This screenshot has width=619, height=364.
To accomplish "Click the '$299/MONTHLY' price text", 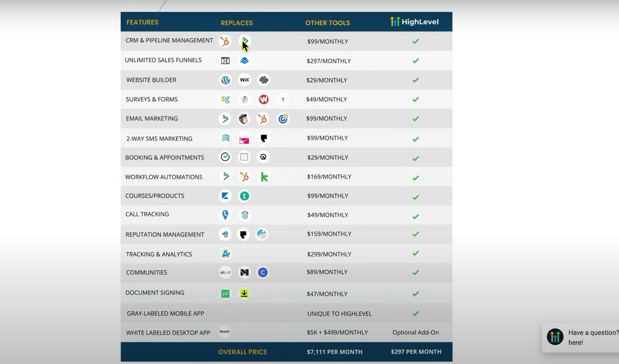I will (329, 254).
